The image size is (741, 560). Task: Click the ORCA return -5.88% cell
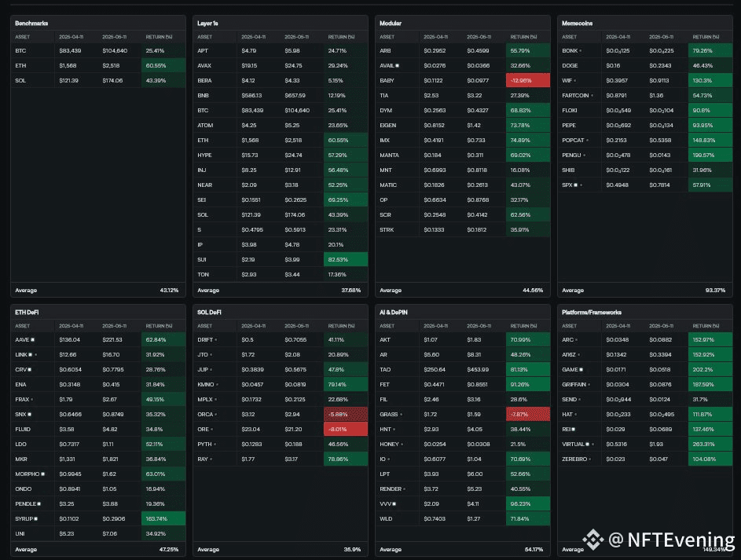[346, 414]
